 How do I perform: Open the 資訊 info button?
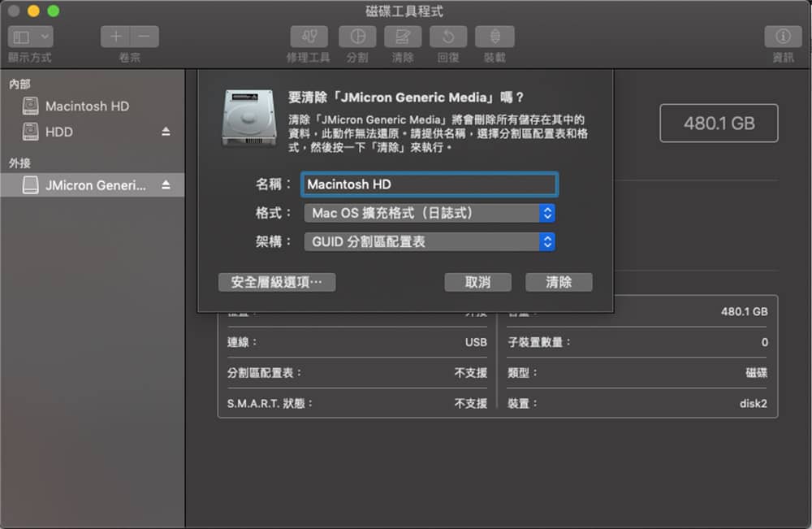[783, 37]
